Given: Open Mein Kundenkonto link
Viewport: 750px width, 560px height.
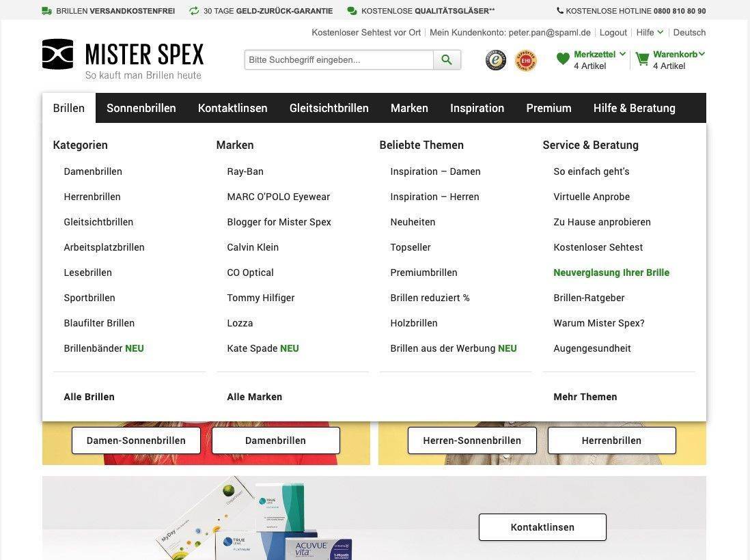Looking at the screenshot, I should tap(510, 33).
